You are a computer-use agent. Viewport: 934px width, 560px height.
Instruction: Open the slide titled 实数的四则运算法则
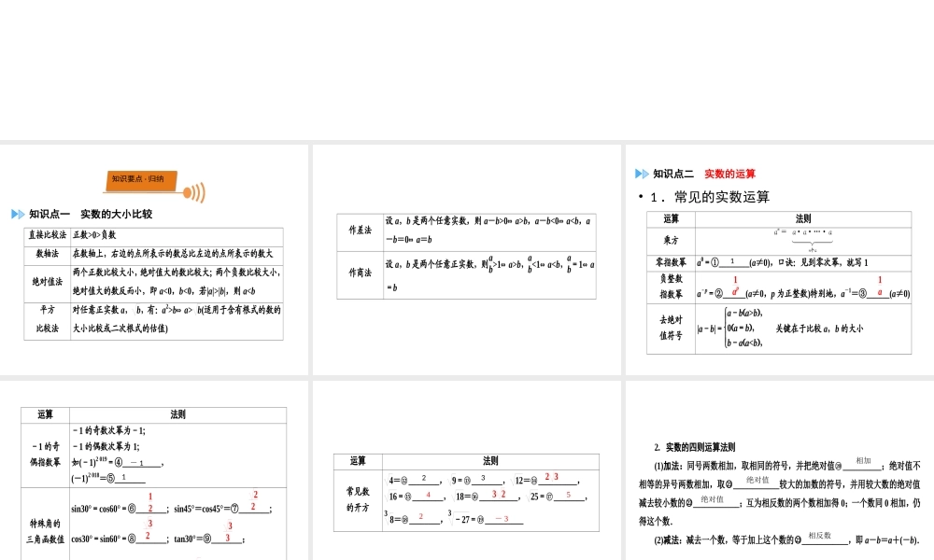pyautogui.click(x=780, y=470)
